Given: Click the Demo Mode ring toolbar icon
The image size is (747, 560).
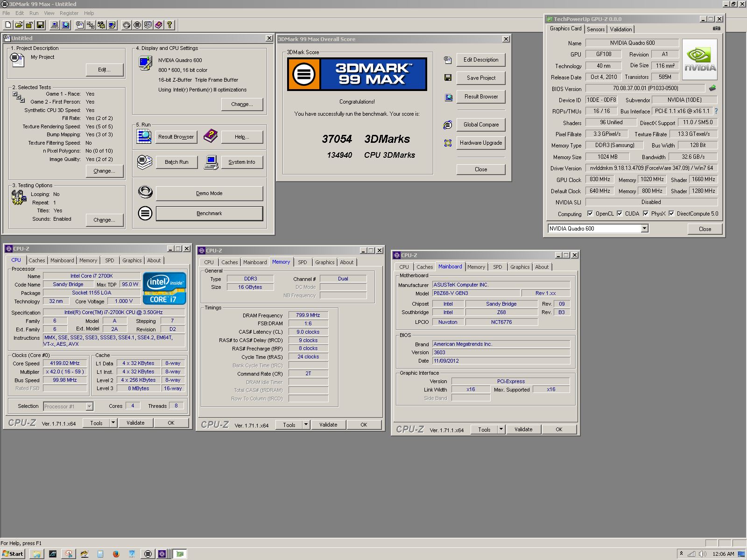Looking at the screenshot, I should [127, 25].
